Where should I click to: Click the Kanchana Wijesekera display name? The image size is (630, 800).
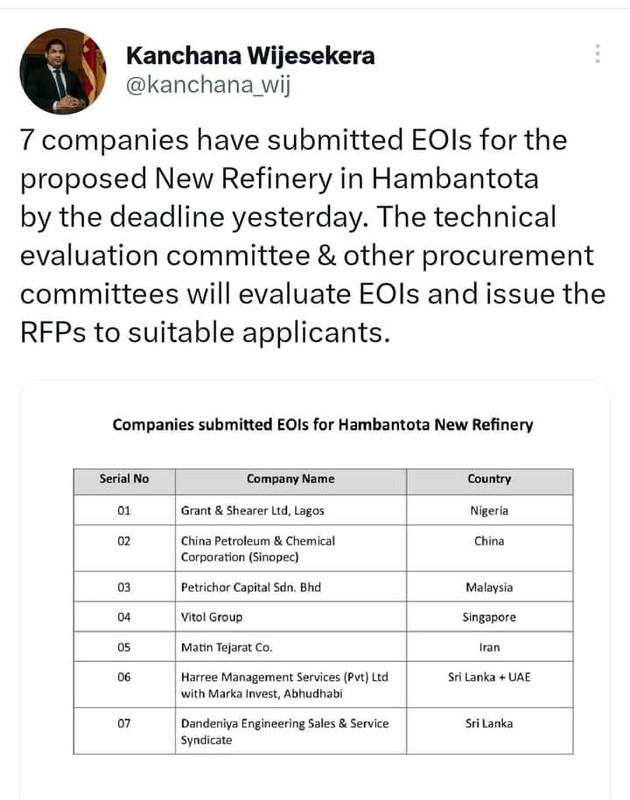coord(250,56)
